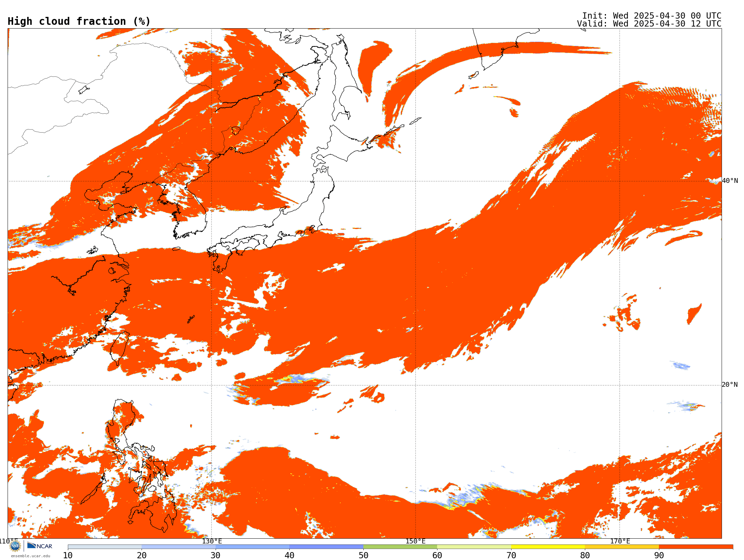Select the 'Init: Wed 2025-04-30 00 UTC' text
744x560 pixels.
click(652, 16)
